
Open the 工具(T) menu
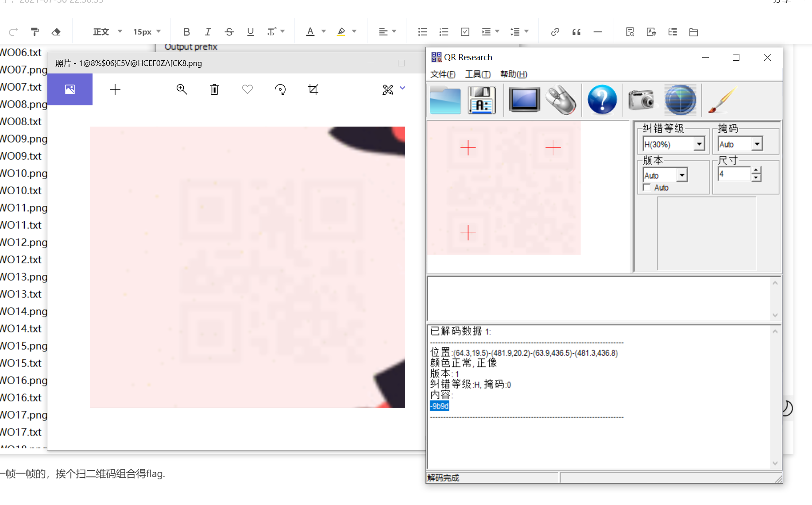478,74
